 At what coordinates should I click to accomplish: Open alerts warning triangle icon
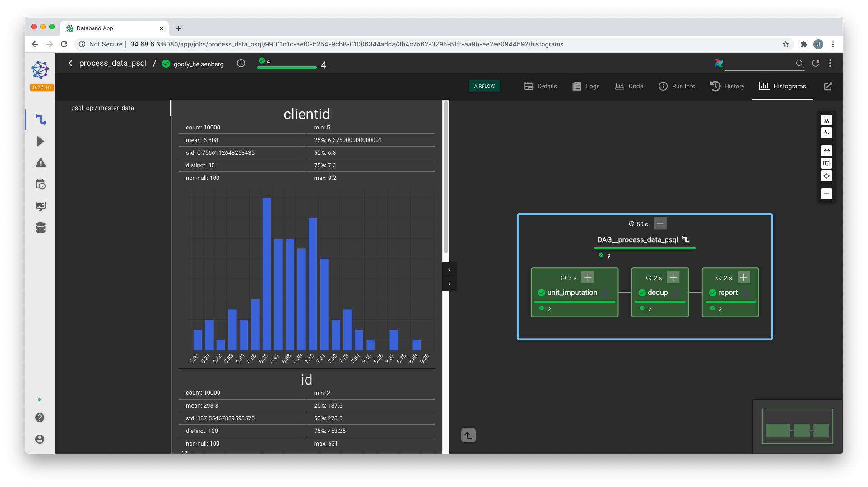coord(40,163)
